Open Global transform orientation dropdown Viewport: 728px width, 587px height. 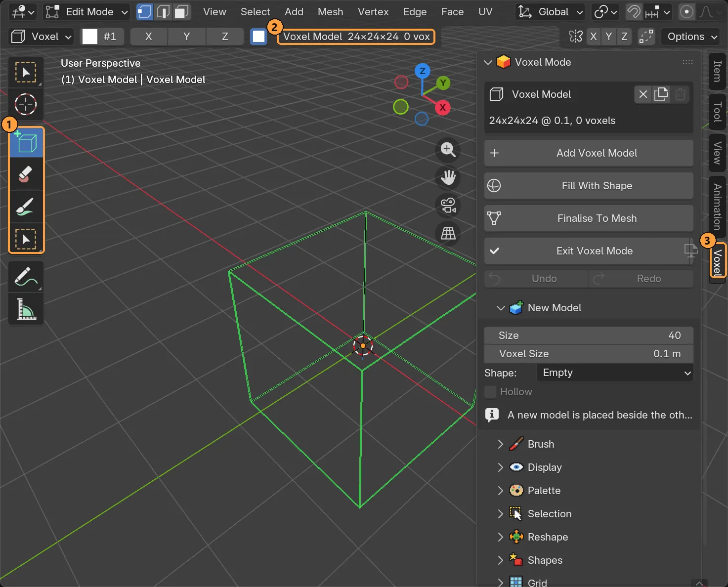pos(550,12)
